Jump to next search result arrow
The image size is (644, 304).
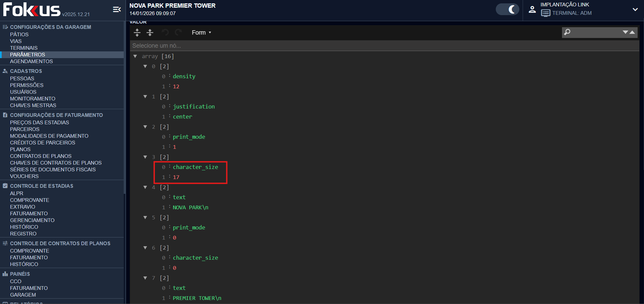point(625,32)
